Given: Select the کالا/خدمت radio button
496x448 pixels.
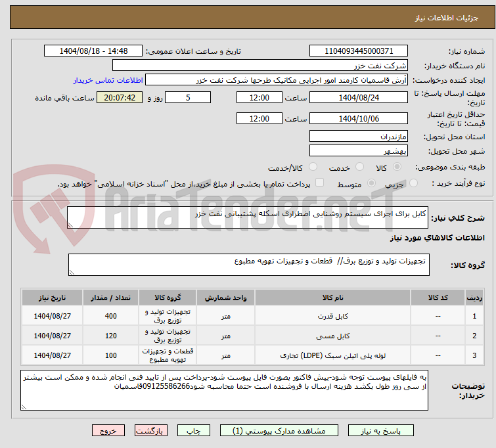Looking at the screenshot, I should (x=313, y=166).
